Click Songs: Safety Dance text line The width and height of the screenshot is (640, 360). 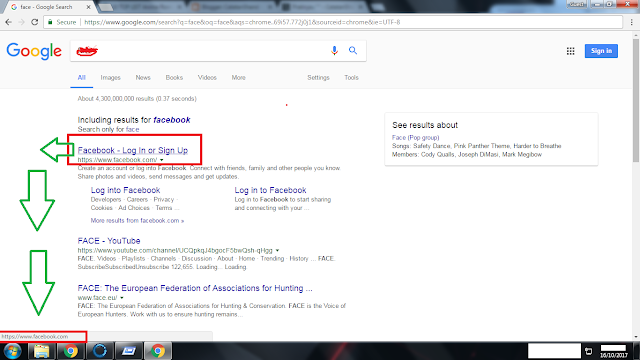(x=477, y=146)
